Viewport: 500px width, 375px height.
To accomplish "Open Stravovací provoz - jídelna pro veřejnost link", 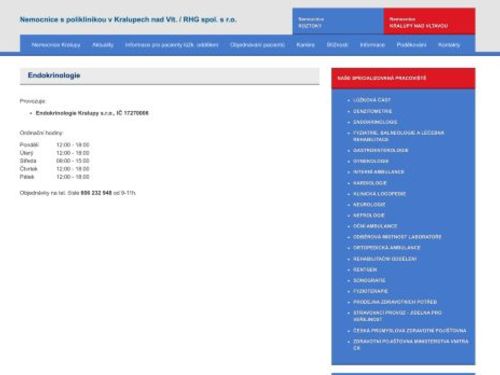I will (397, 316).
